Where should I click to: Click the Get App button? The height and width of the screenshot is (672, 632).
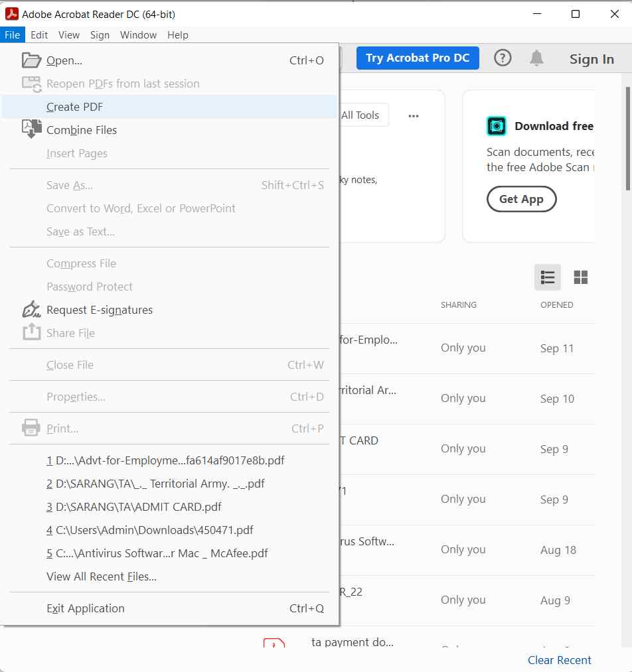coord(521,199)
